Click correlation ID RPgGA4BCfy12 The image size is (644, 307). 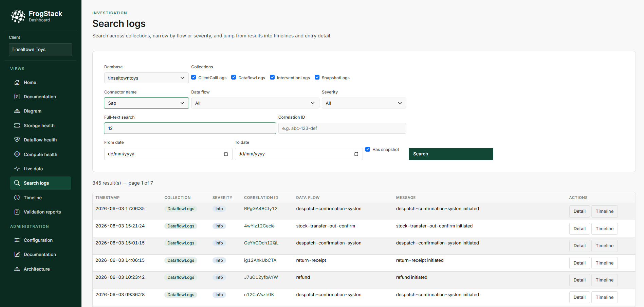(261, 209)
